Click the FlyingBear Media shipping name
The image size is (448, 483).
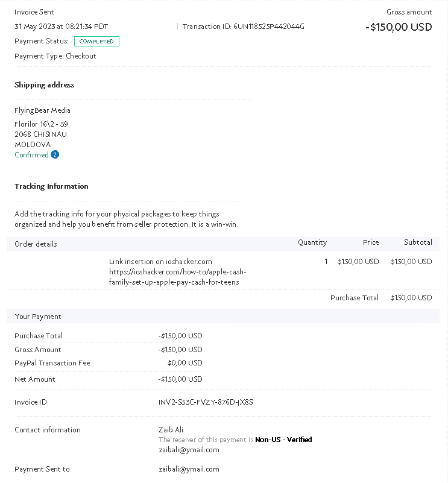tap(42, 110)
